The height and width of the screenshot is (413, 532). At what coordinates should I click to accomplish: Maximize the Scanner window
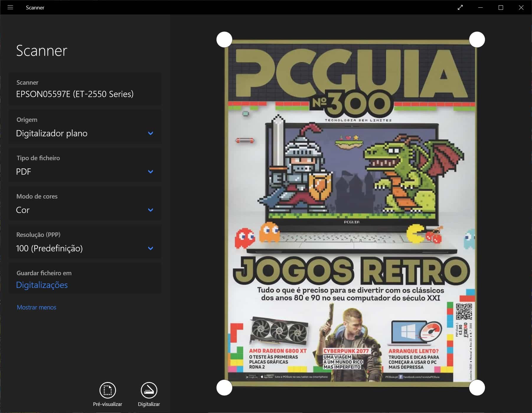(501, 7)
